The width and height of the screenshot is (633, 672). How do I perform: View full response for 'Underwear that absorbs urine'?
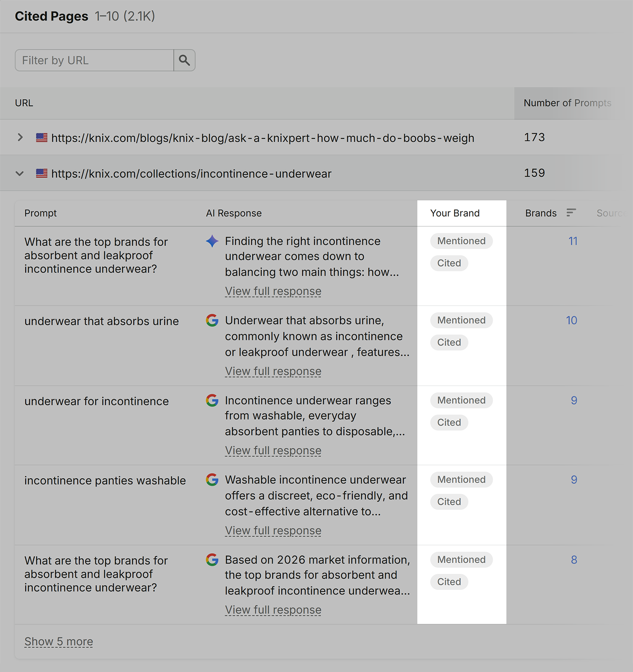(273, 371)
